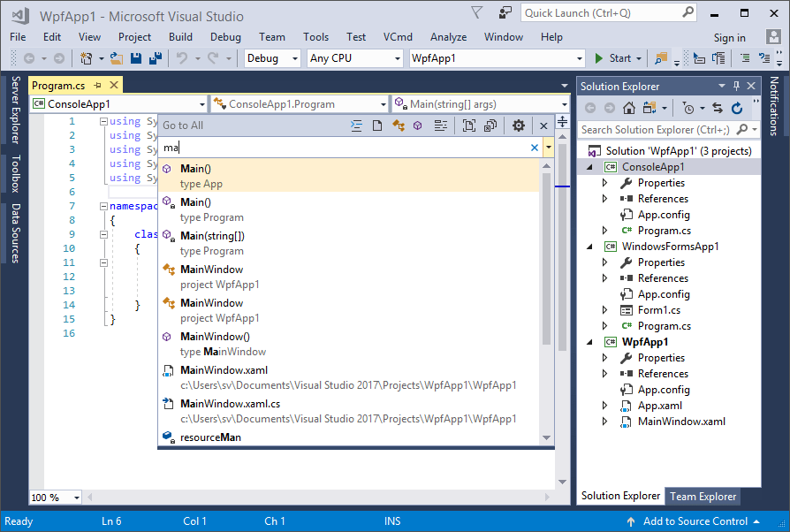Select MainWindow.xaml.cs in search results
The width and height of the screenshot is (790, 532).
(x=230, y=404)
